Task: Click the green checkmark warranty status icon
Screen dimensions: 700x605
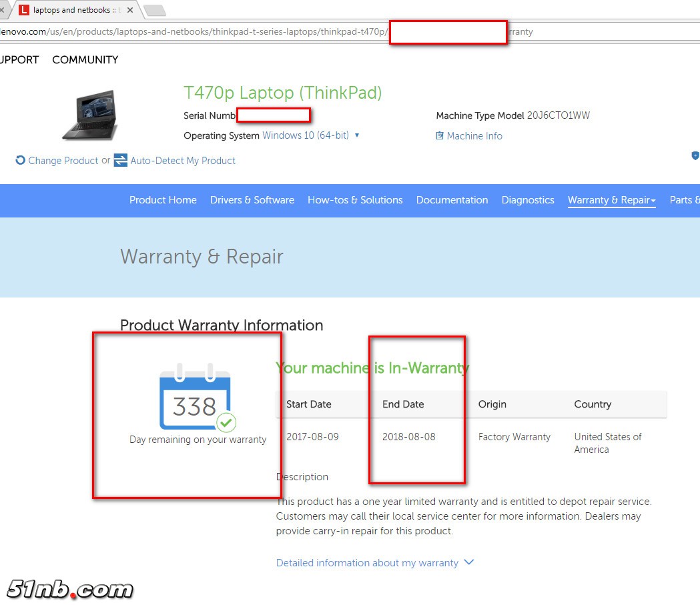Action: tap(226, 422)
